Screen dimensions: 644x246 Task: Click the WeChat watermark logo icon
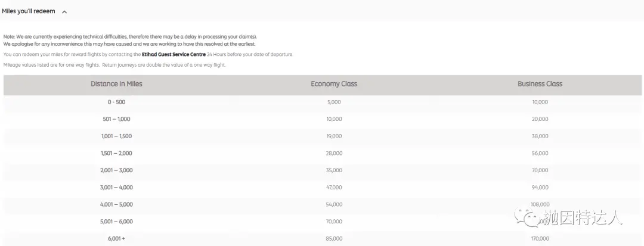pos(527,218)
